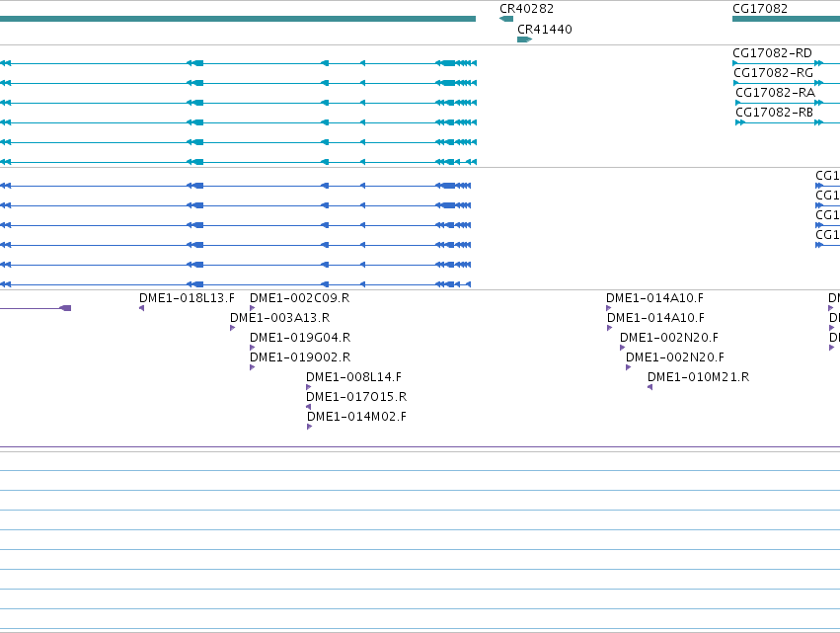840x633 pixels.
Task: Select EST DME1-003A13.R label
Action: (279, 318)
